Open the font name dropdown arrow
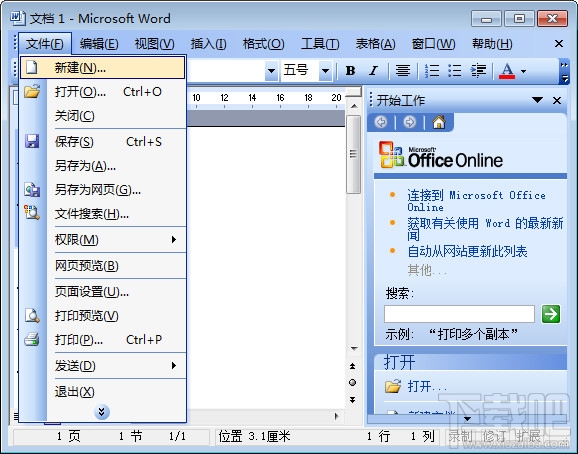This screenshot has height=454, width=578. coord(271,70)
